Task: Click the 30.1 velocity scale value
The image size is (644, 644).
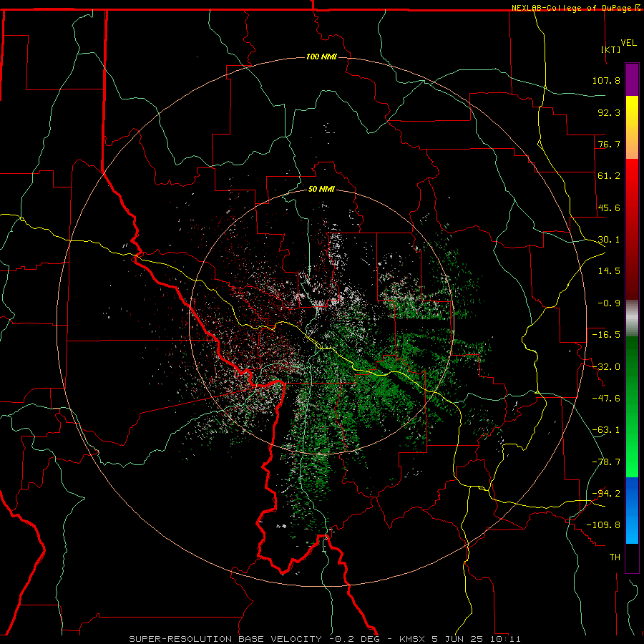Action: [x=609, y=240]
